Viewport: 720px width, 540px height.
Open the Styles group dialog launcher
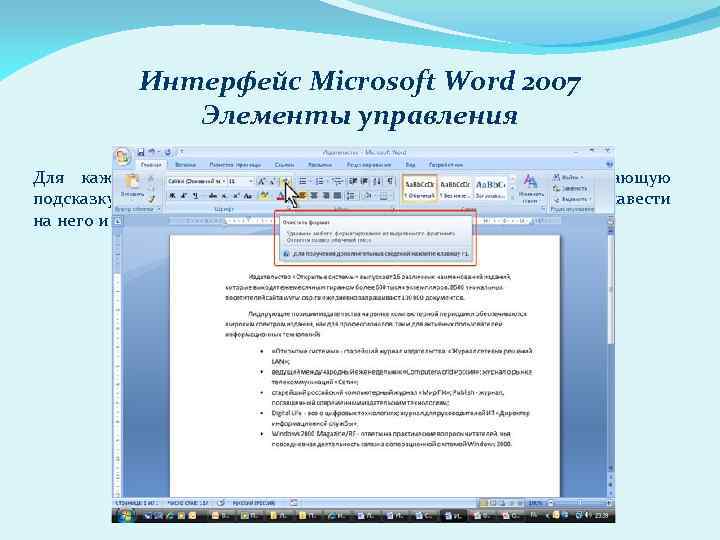(543, 209)
